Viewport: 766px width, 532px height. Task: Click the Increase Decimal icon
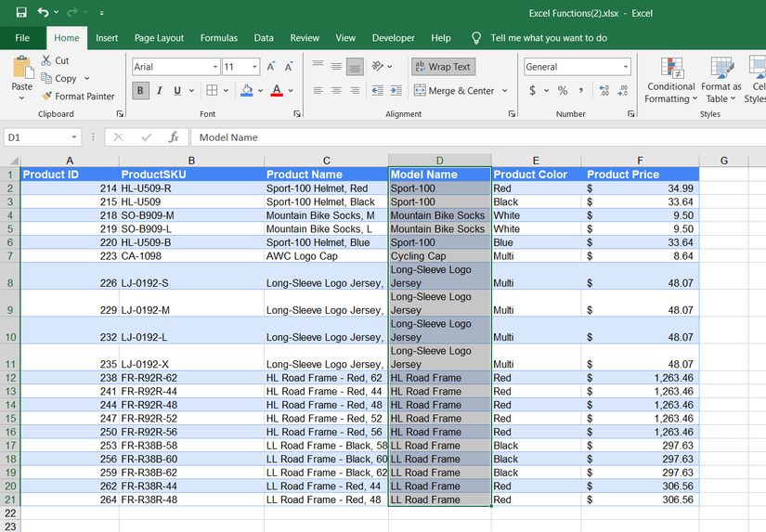pyautogui.click(x=604, y=91)
